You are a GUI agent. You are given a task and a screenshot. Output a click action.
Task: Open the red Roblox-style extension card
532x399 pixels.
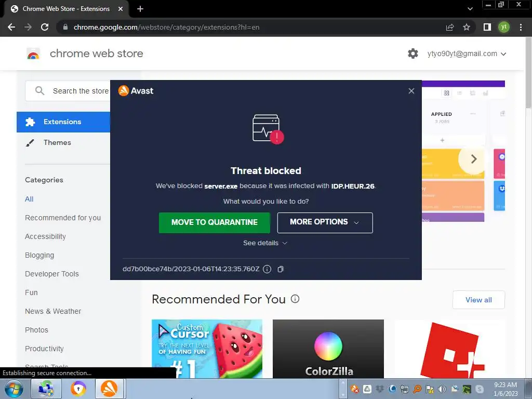[449, 349]
